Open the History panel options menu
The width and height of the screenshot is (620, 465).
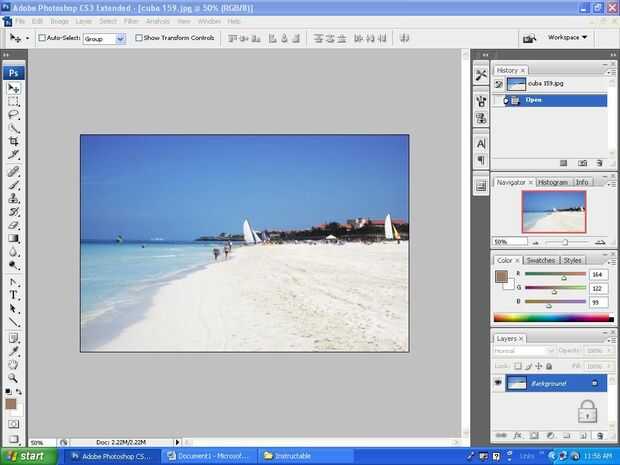coord(611,72)
